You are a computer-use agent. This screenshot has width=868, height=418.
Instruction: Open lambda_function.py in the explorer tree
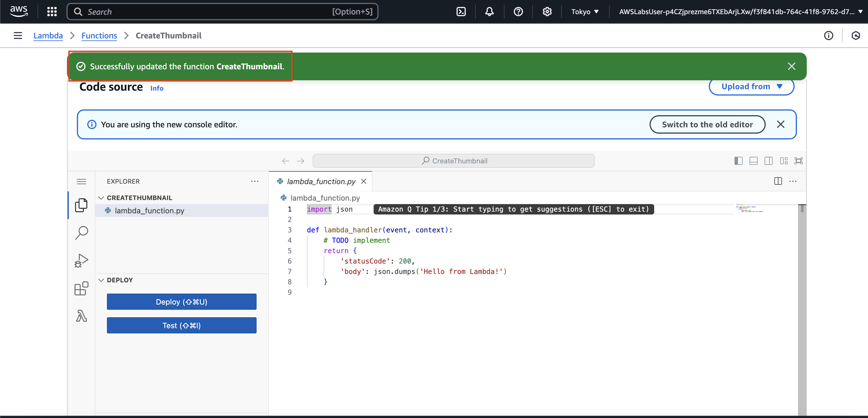click(x=182, y=211)
